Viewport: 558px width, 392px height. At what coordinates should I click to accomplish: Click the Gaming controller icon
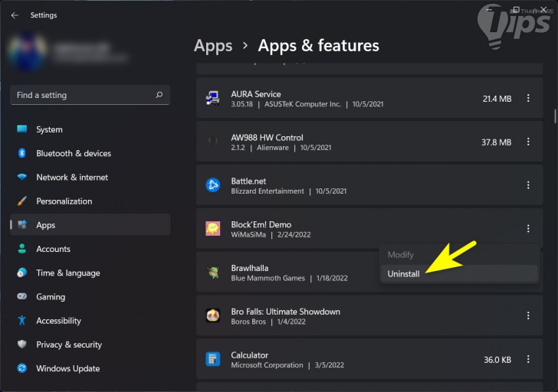[22, 296]
